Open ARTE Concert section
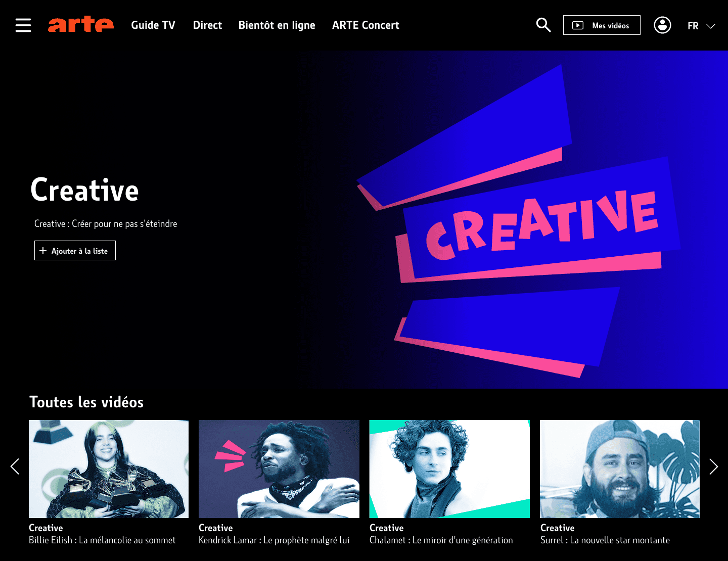The width and height of the screenshot is (728, 561). point(366,25)
